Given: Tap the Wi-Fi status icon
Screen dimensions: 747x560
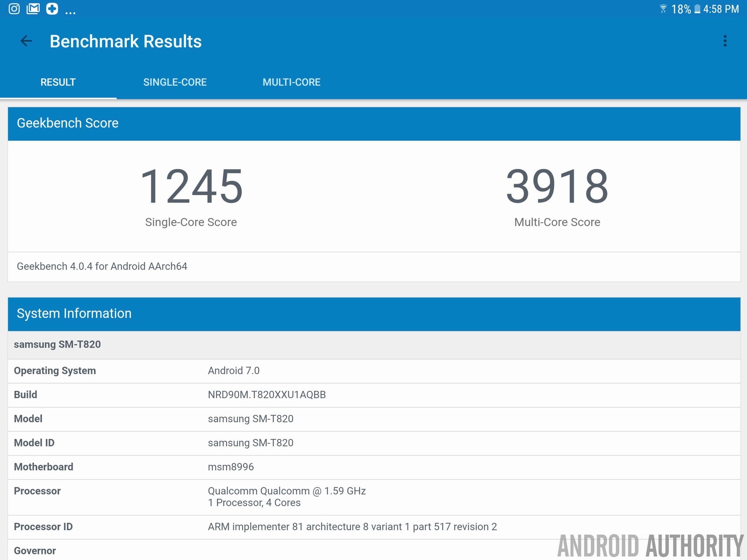Looking at the screenshot, I should (663, 9).
